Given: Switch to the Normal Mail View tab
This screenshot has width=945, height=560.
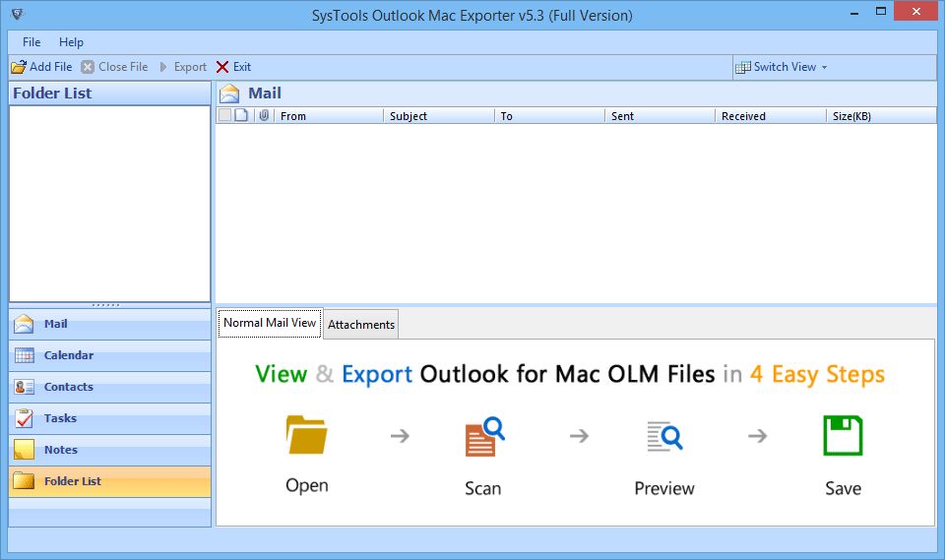Looking at the screenshot, I should 270,323.
